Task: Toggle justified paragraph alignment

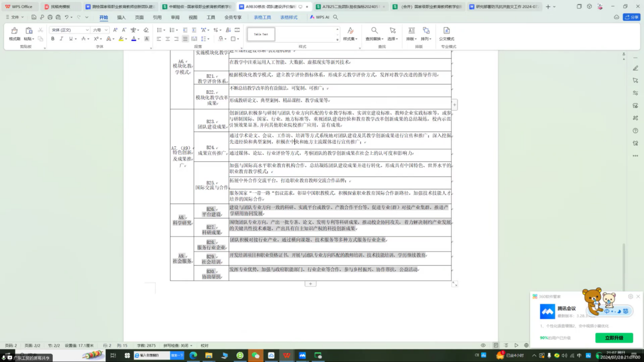Action: click(185, 39)
